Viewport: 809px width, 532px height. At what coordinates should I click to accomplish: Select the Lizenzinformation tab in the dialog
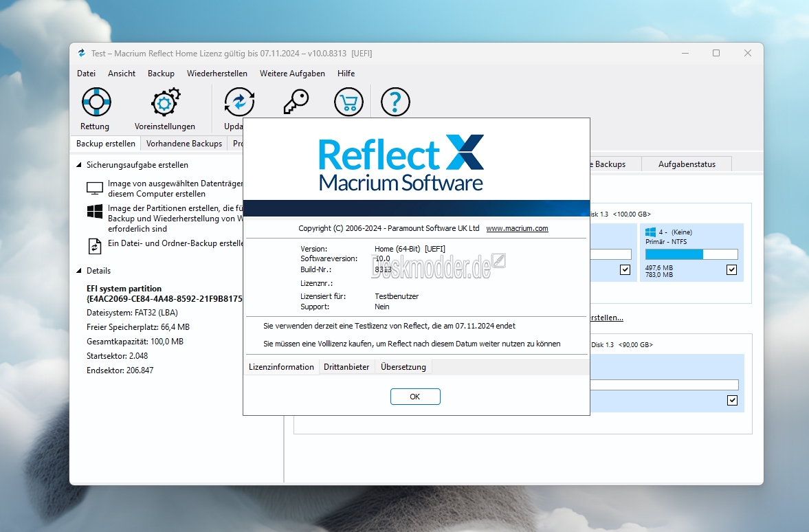[281, 367]
